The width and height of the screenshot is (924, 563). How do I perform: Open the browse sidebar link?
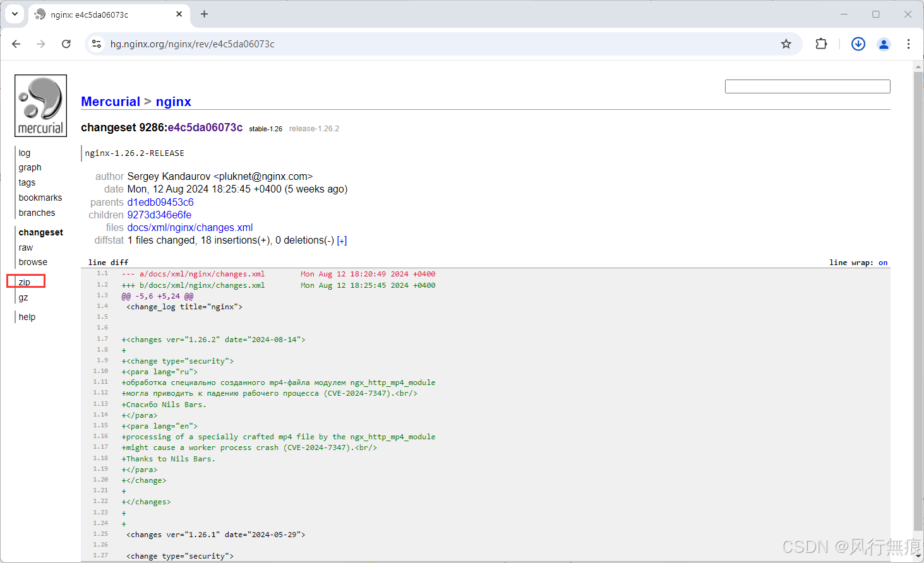click(33, 262)
